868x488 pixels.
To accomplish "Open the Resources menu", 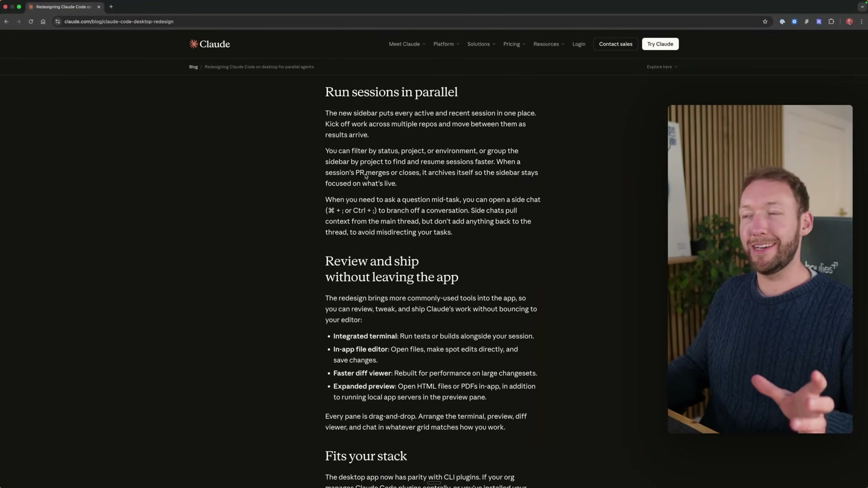I will coord(549,44).
